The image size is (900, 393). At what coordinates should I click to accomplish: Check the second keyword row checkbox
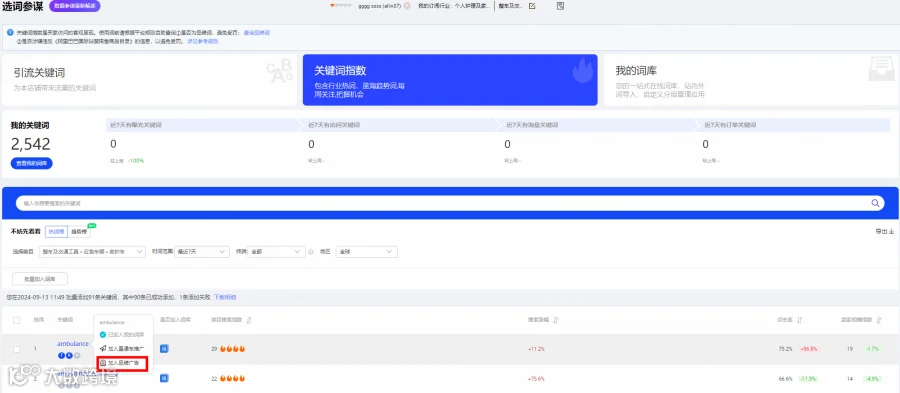point(17,379)
